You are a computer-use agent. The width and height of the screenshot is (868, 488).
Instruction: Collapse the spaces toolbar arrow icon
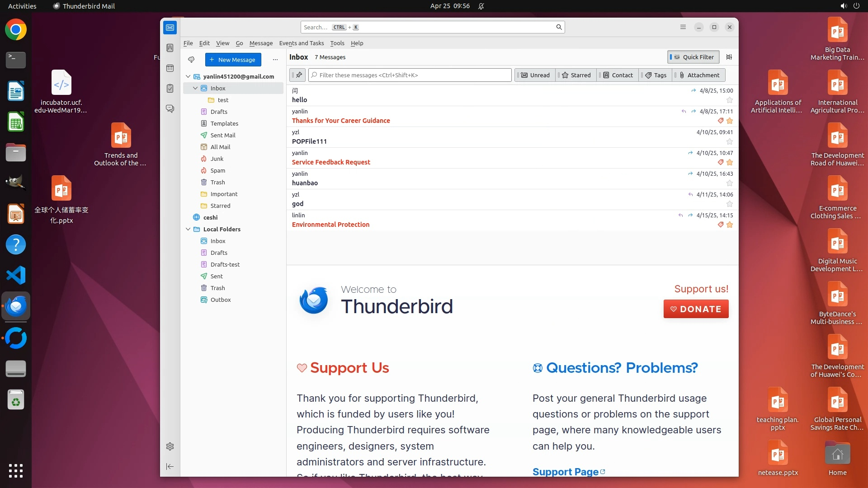click(x=170, y=466)
